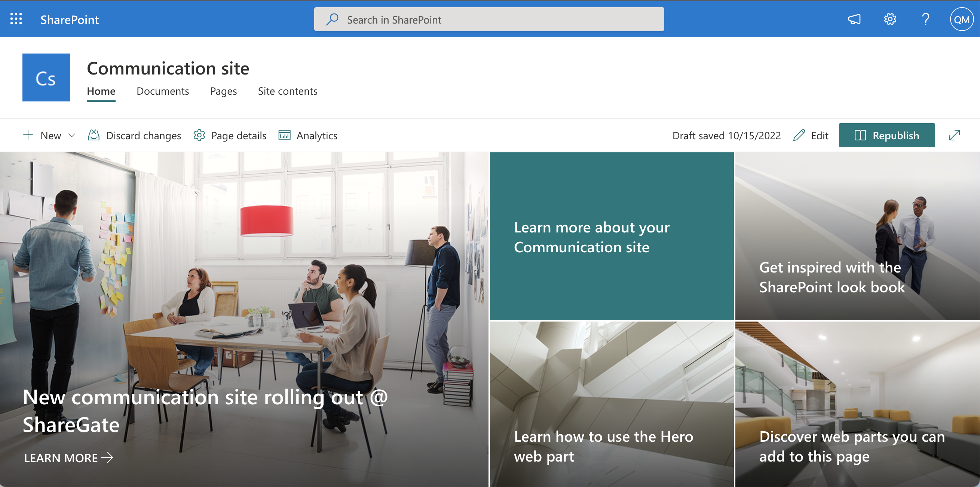
Task: Click the Discard changes icon
Action: 94,135
